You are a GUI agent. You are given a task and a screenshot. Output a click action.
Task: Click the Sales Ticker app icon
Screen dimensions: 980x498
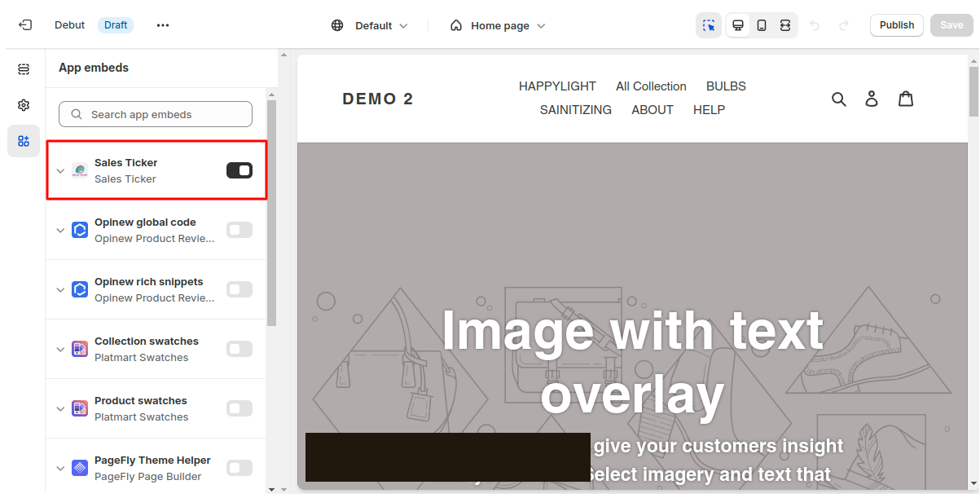[x=80, y=170]
